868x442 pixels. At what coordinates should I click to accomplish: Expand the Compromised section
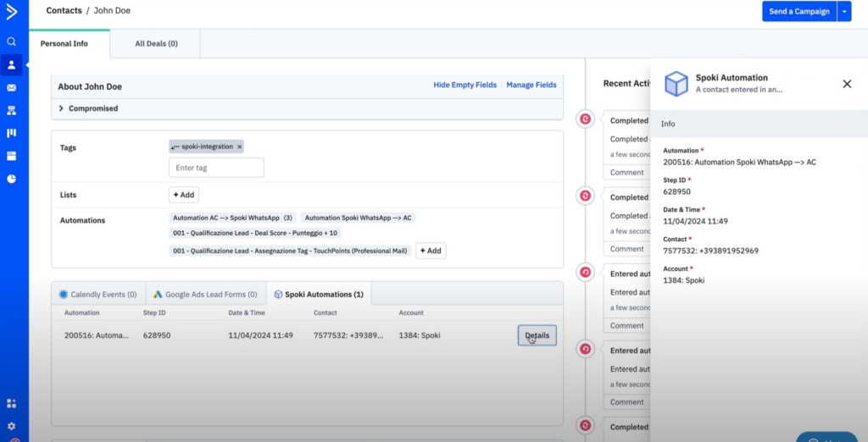(62, 108)
